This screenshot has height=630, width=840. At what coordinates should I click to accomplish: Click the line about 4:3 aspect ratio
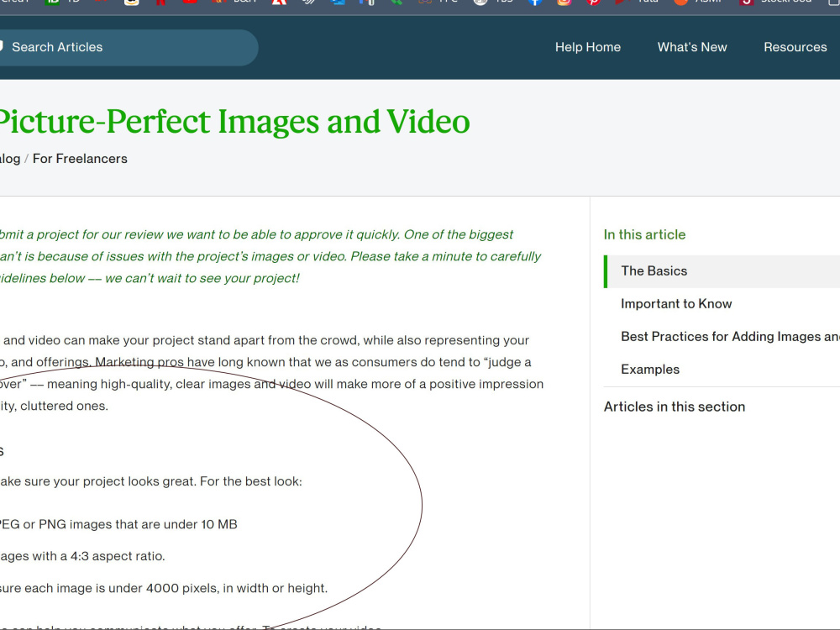click(x=82, y=556)
